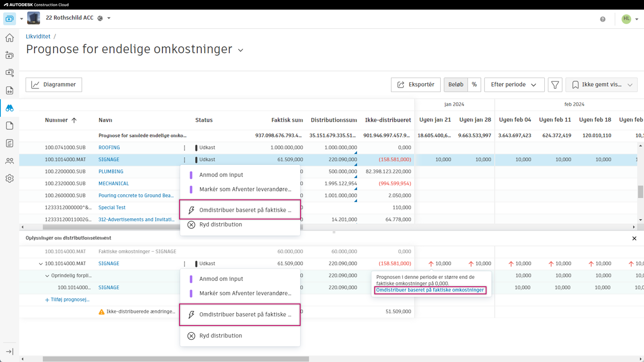
Task: Select Anmod om input from the context menu
Action: (221, 175)
